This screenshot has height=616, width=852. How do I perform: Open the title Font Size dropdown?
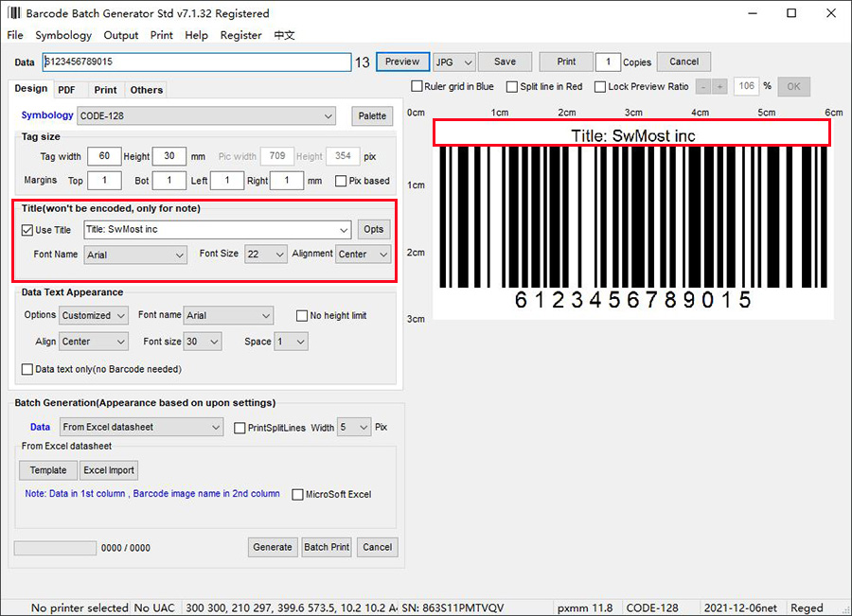click(x=265, y=255)
